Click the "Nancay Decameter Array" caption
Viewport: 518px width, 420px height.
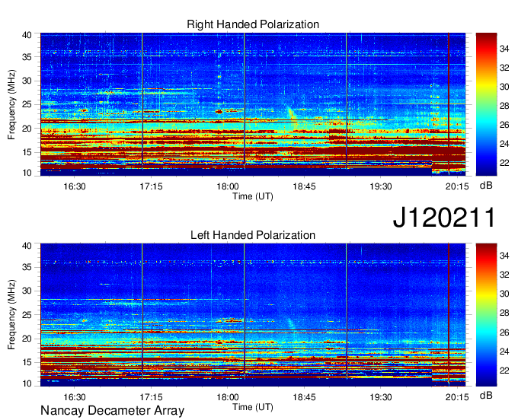112,411
